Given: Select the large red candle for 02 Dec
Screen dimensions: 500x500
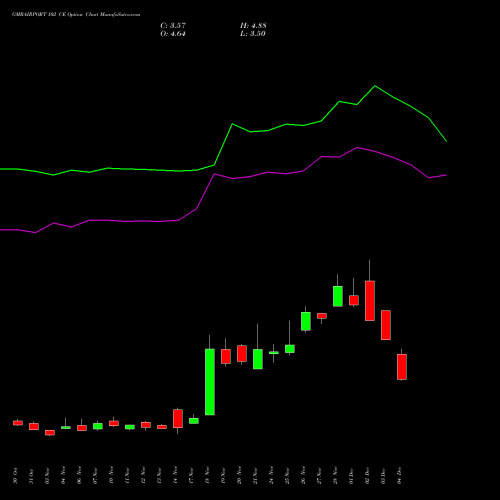Looking at the screenshot, I should (x=370, y=301).
